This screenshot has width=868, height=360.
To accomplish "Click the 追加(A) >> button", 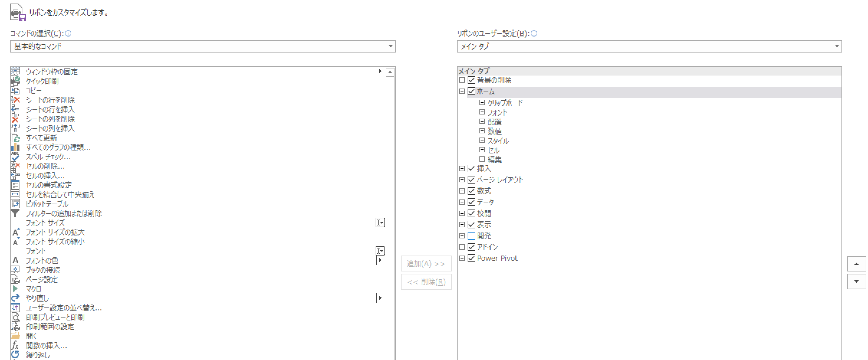I will tap(426, 264).
